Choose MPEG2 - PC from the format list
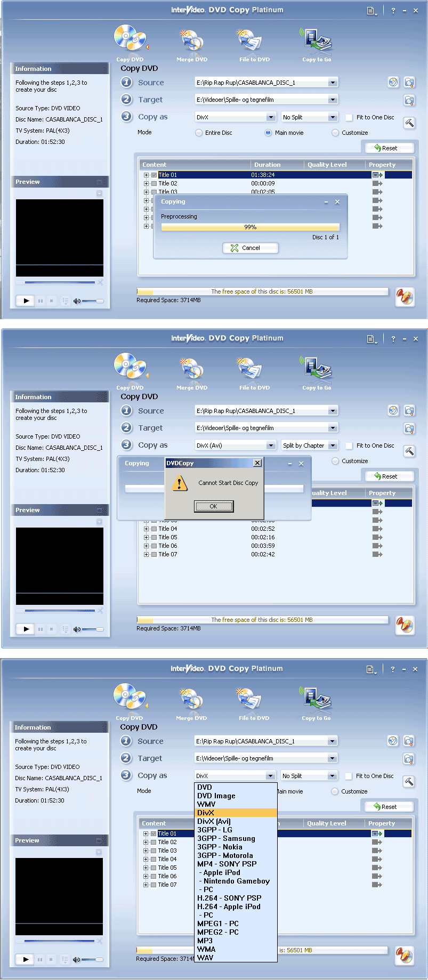 (x=236, y=932)
